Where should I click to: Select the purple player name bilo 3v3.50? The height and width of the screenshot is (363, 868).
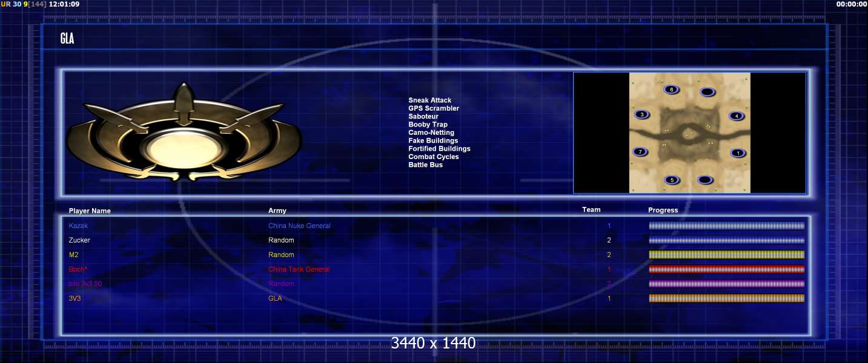[x=85, y=284]
